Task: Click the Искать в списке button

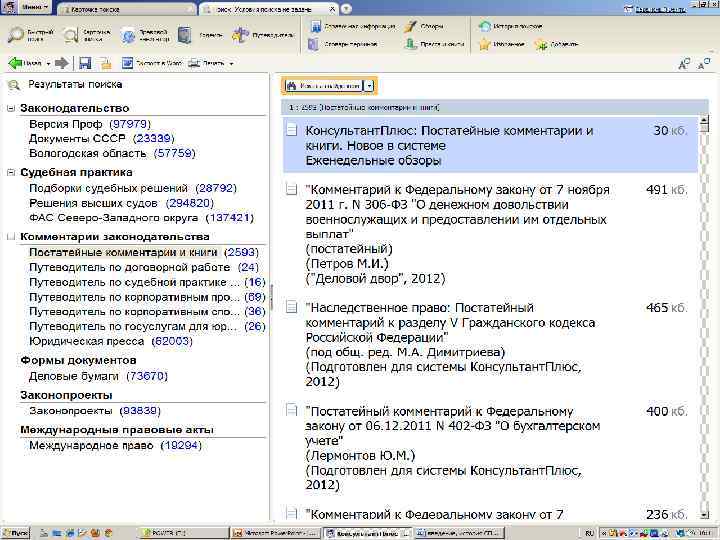Action: point(324,86)
